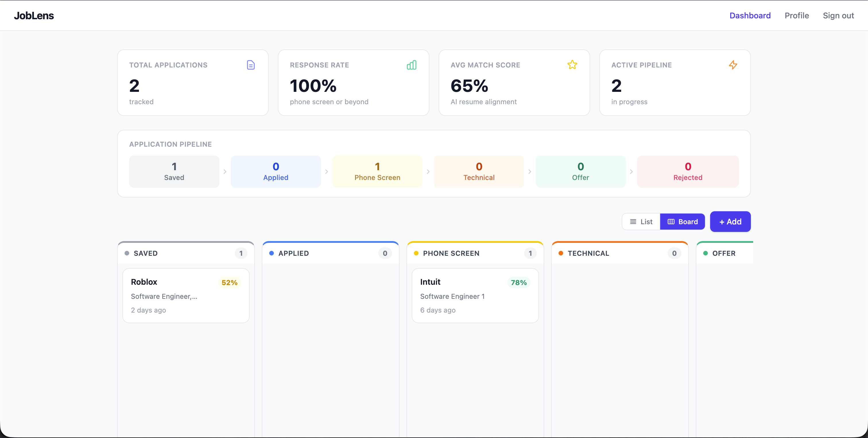Click the Response Rate stat card
868x438 pixels.
coord(353,83)
